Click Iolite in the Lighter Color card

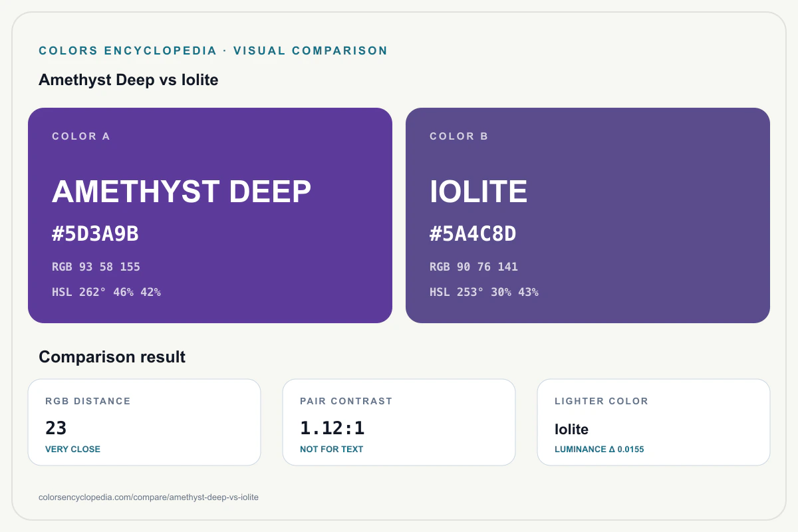[x=571, y=430]
